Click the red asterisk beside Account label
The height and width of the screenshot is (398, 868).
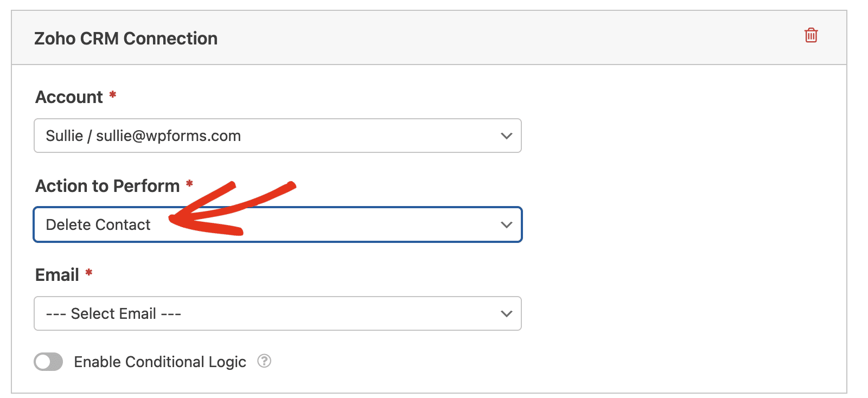coord(113,94)
